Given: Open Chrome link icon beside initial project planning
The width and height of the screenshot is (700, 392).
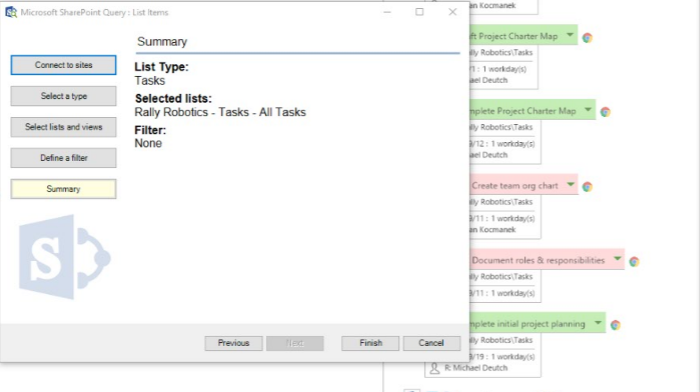Looking at the screenshot, I should point(616,325).
